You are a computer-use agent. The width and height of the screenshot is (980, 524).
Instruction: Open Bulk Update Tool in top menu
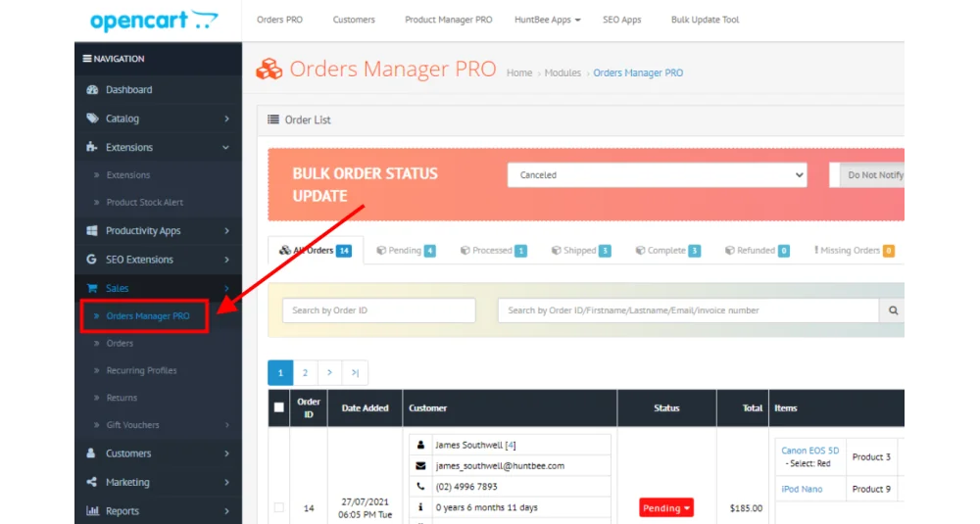[x=705, y=20]
